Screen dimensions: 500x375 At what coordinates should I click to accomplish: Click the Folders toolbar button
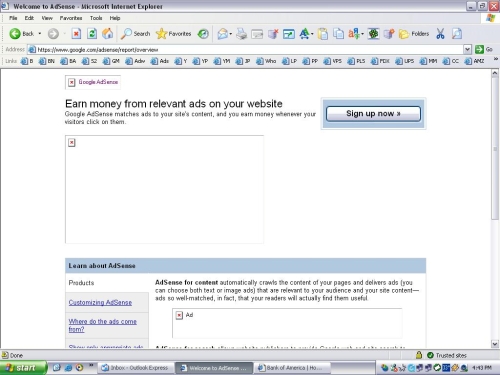pos(414,34)
